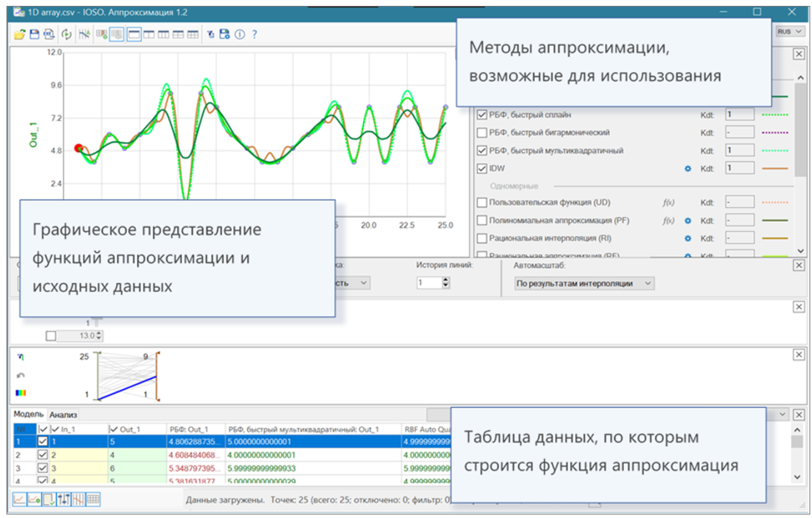Click the line chart icon in status bar

[19, 500]
